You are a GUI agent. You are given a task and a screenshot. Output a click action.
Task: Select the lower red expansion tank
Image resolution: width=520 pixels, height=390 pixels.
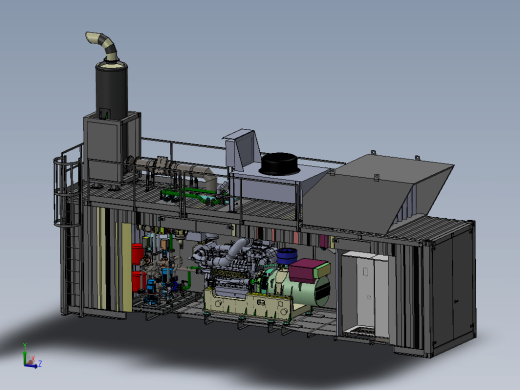pos(138,282)
